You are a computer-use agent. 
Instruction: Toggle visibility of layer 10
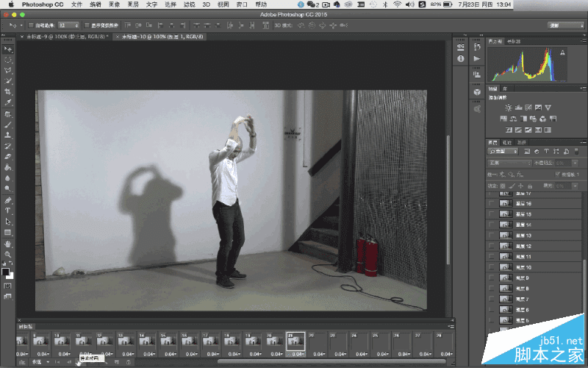coord(491,267)
